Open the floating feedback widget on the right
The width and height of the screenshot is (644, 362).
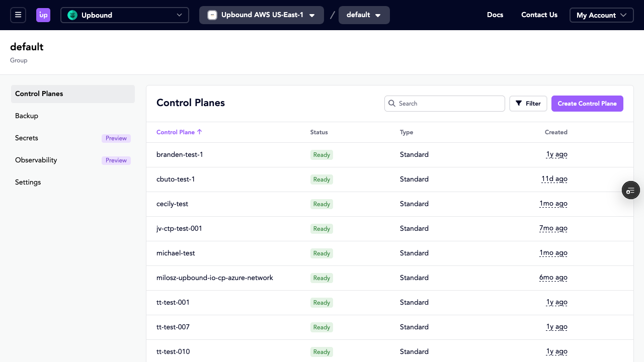tap(630, 190)
